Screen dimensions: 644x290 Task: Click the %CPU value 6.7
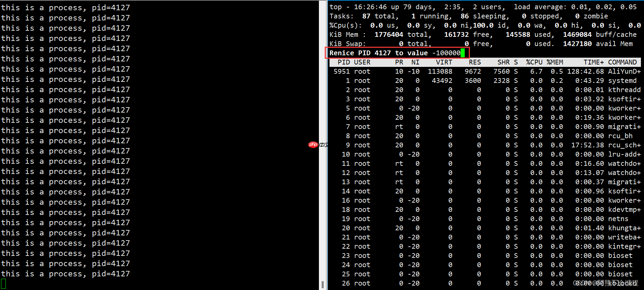pos(536,71)
